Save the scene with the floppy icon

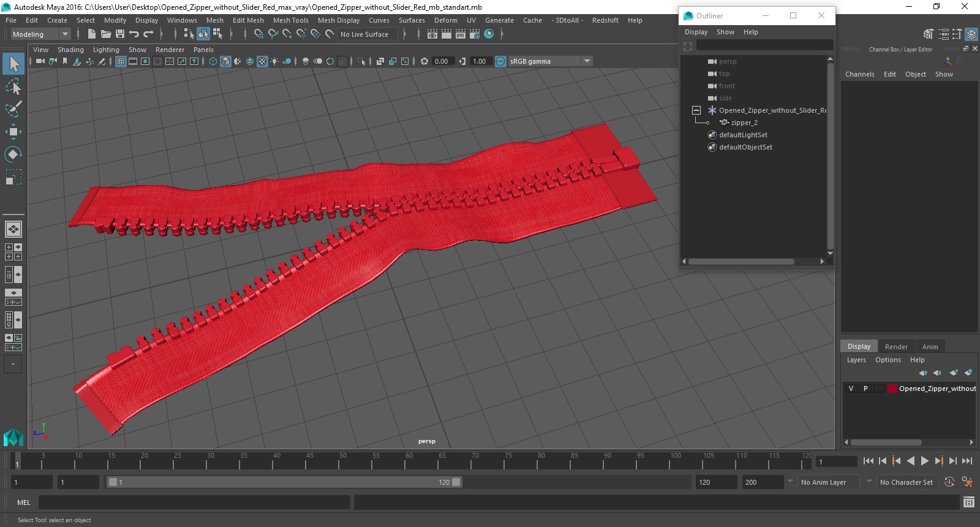120,34
